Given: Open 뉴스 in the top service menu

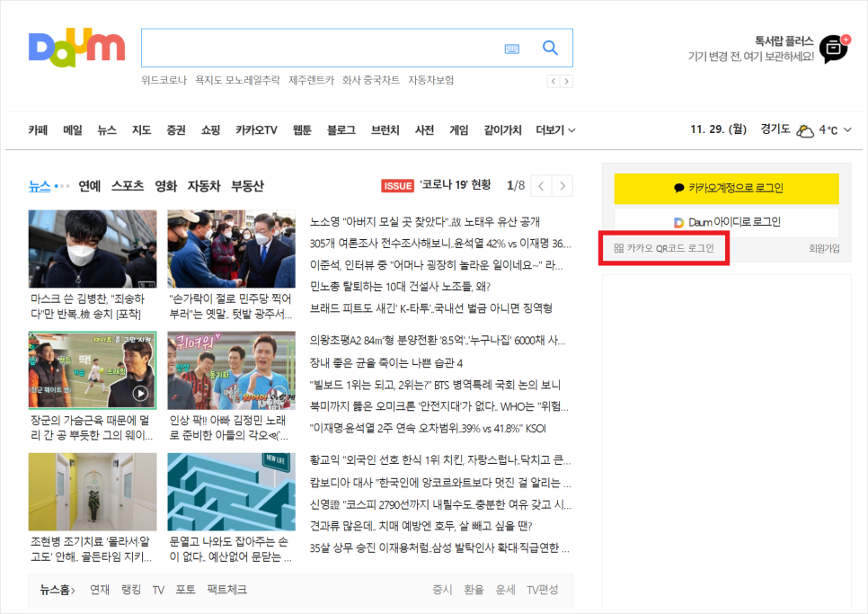Looking at the screenshot, I should point(107,130).
